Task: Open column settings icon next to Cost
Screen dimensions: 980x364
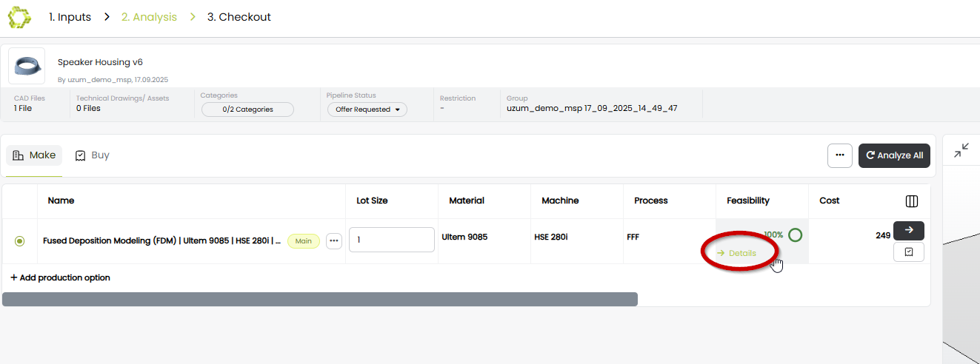Action: point(912,201)
